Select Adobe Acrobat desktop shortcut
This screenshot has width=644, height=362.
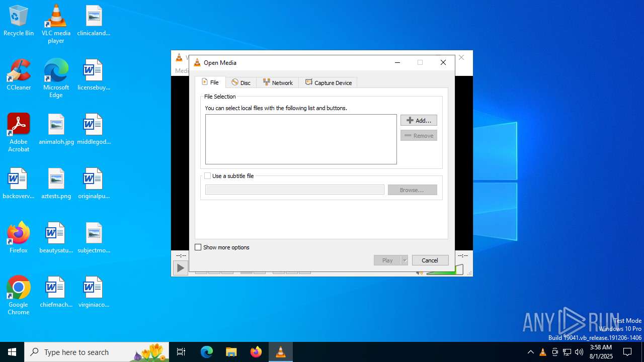[x=19, y=133]
